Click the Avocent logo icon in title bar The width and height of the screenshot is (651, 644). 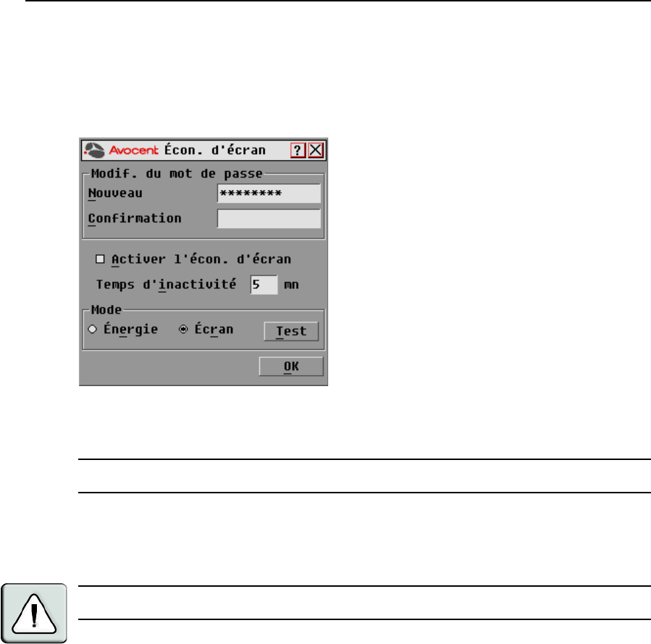[x=94, y=150]
